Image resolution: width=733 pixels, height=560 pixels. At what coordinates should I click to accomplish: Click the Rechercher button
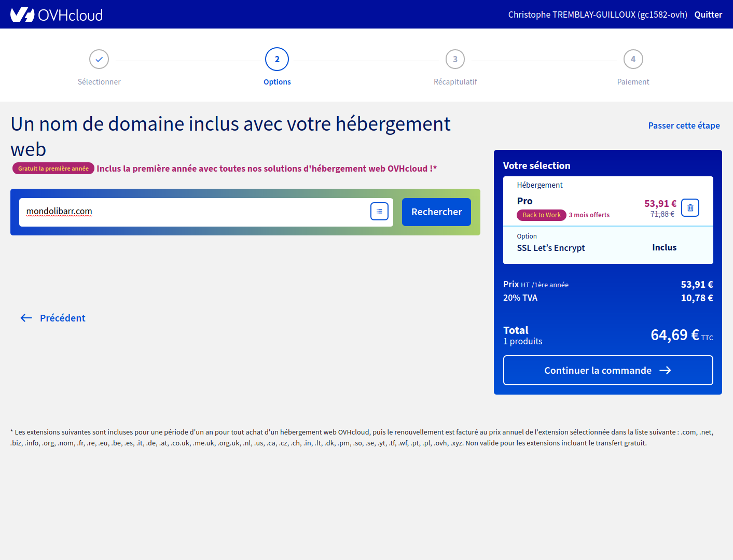pyautogui.click(x=436, y=212)
